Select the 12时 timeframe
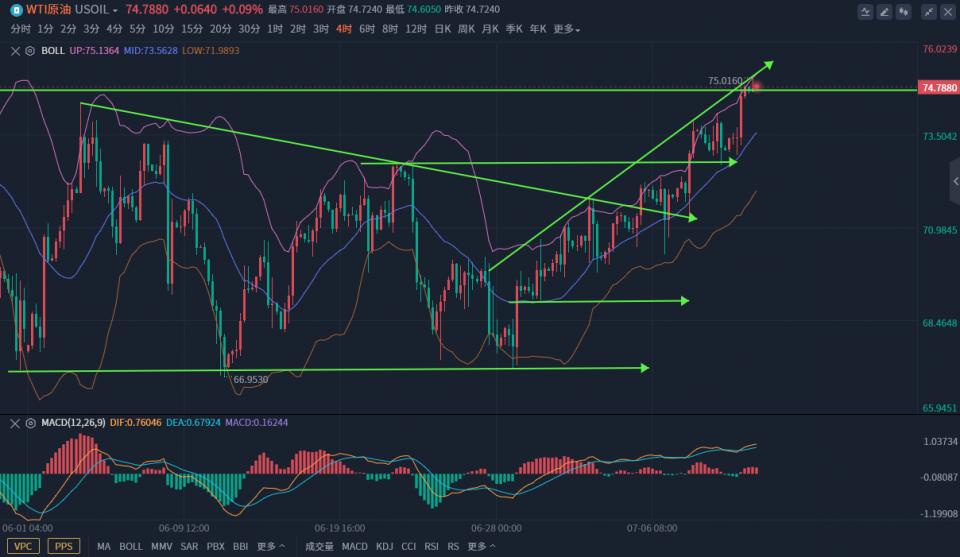This screenshot has height=557, width=960. 416,29
